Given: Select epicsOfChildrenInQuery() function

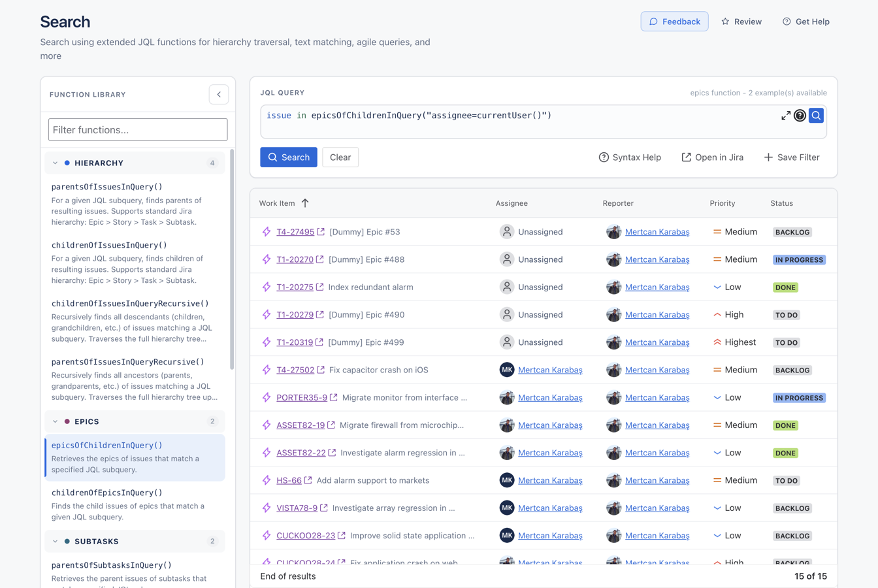Looking at the screenshot, I should 135,457.
